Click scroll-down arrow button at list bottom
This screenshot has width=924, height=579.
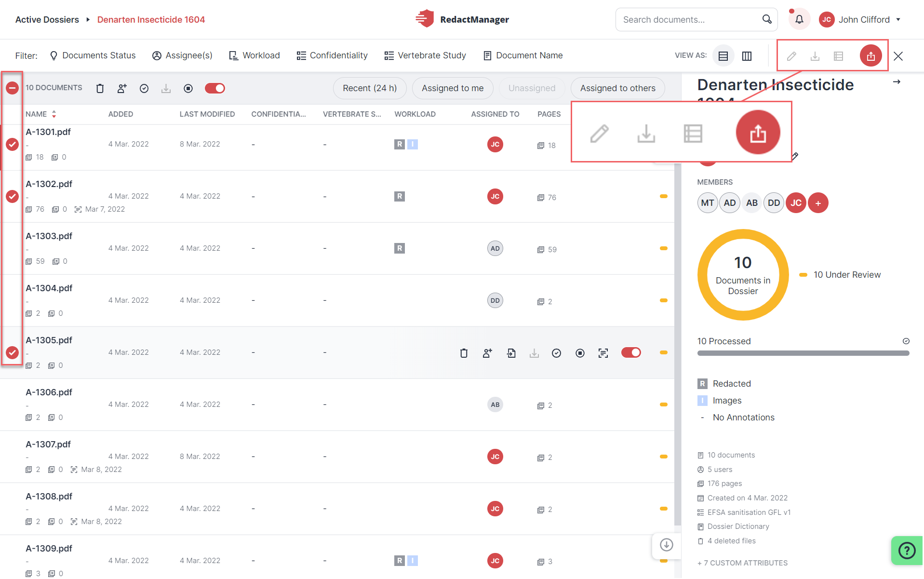(667, 545)
